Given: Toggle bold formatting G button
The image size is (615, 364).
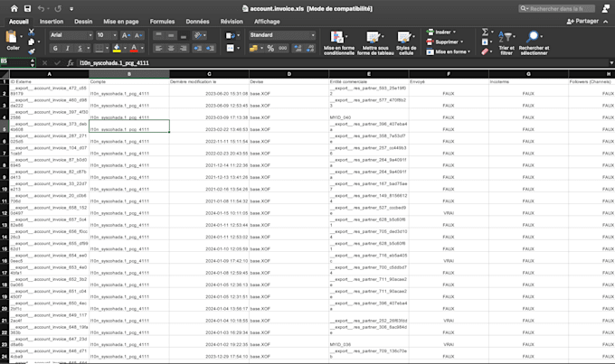Looking at the screenshot, I should [55, 48].
